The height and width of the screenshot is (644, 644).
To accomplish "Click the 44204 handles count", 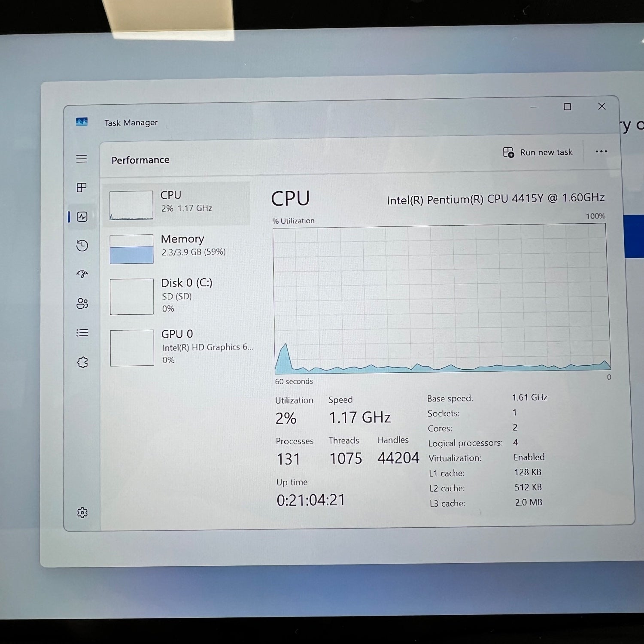I will (x=398, y=458).
